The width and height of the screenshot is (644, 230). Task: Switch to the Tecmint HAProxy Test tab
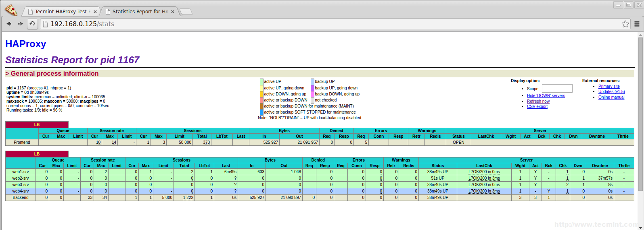(61, 12)
